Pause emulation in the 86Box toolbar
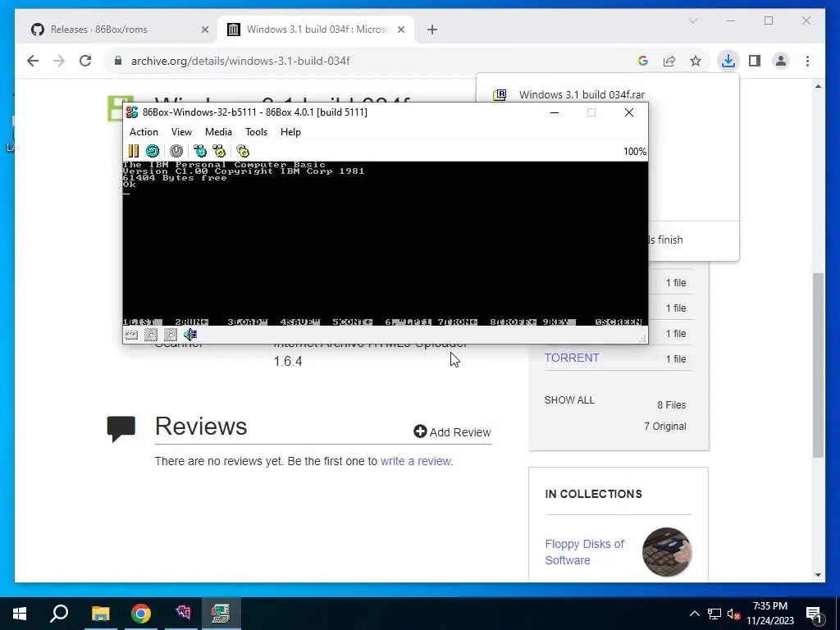This screenshot has width=840, height=630. coord(134,151)
